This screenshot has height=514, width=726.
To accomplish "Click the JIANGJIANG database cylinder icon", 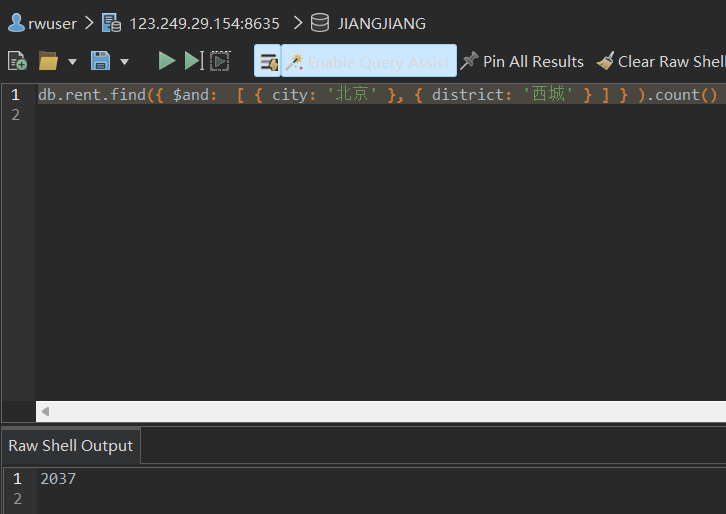I will click(x=319, y=23).
